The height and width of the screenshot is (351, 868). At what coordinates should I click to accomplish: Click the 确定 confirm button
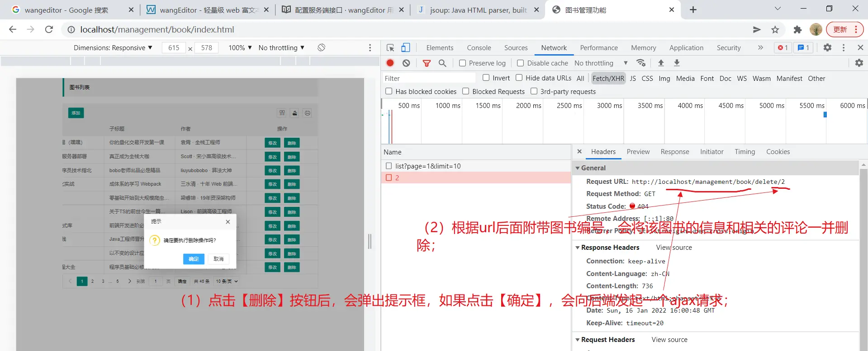[x=194, y=259]
